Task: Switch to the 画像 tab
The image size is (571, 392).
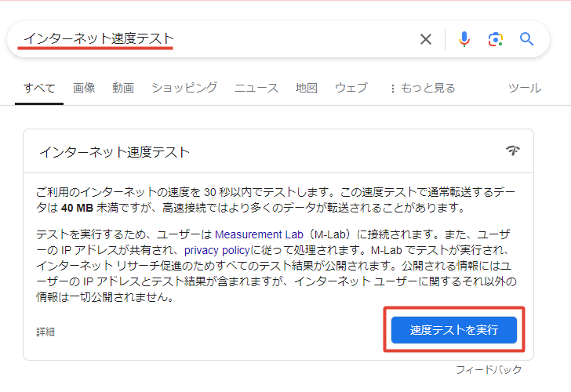Action: pyautogui.click(x=84, y=88)
